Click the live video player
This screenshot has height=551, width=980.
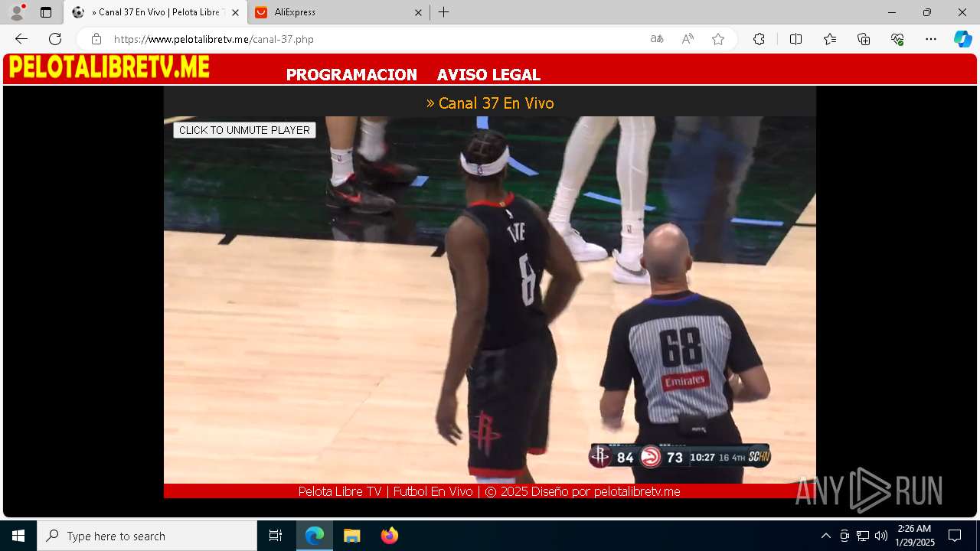tap(490, 299)
